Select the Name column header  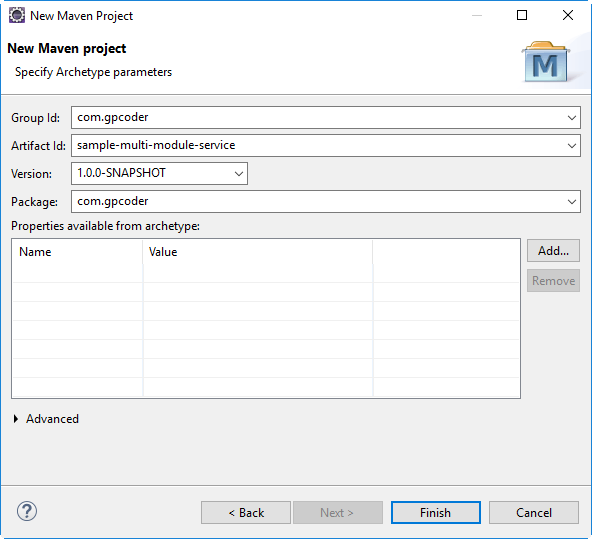77,252
